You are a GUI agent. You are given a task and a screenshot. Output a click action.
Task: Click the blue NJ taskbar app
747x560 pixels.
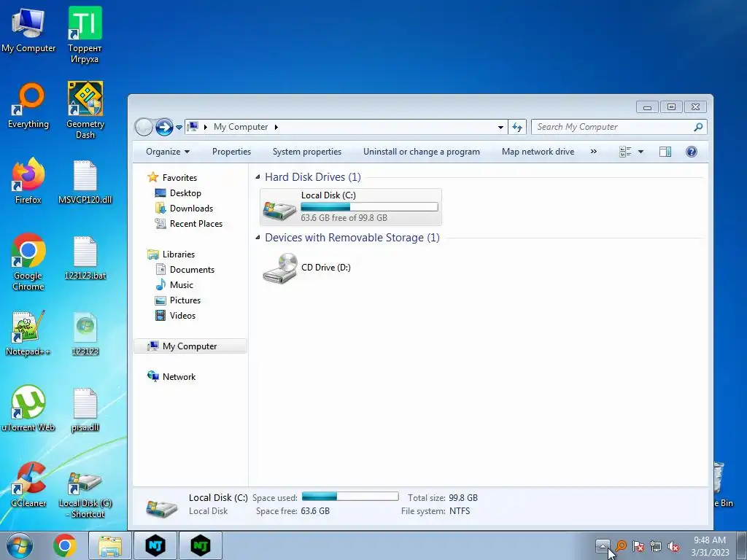155,545
